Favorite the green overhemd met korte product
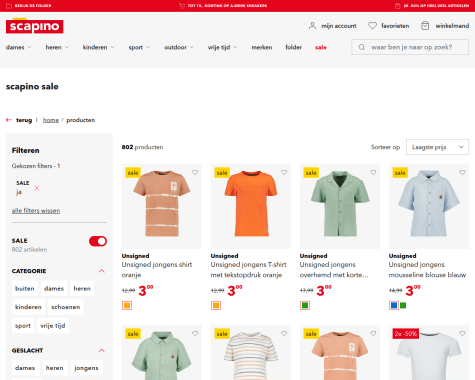This screenshot has width=475, height=380. pyautogui.click(x=373, y=172)
